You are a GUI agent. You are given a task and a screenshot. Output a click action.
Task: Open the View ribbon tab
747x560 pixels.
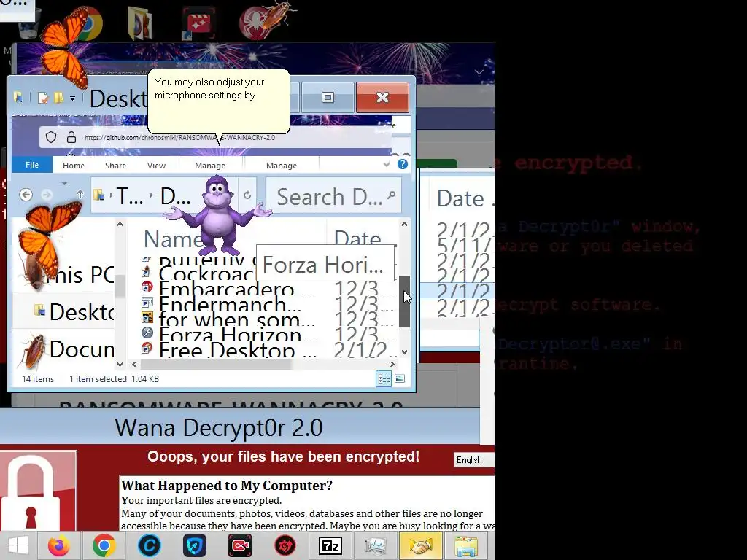point(156,166)
